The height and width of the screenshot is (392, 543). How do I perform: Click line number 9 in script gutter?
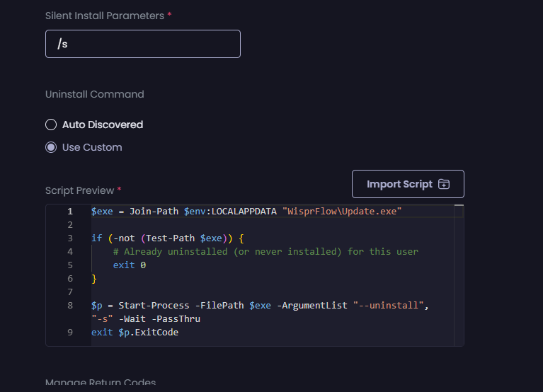69,332
